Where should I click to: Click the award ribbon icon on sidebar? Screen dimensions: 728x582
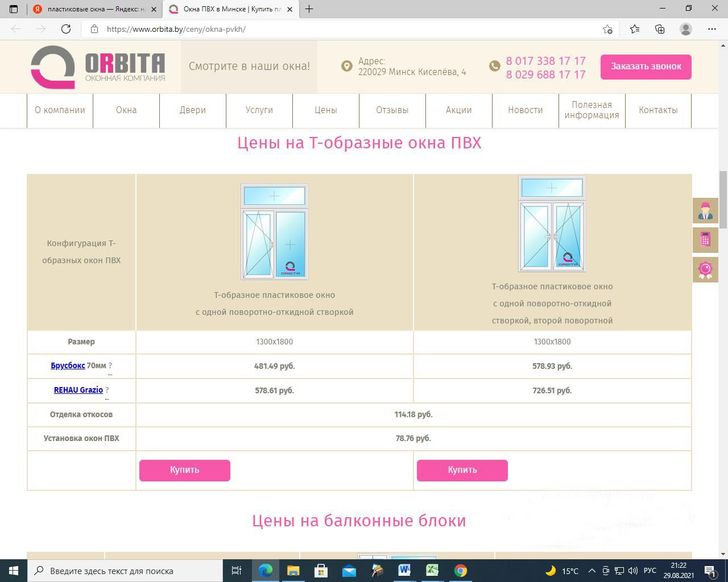[705, 269]
